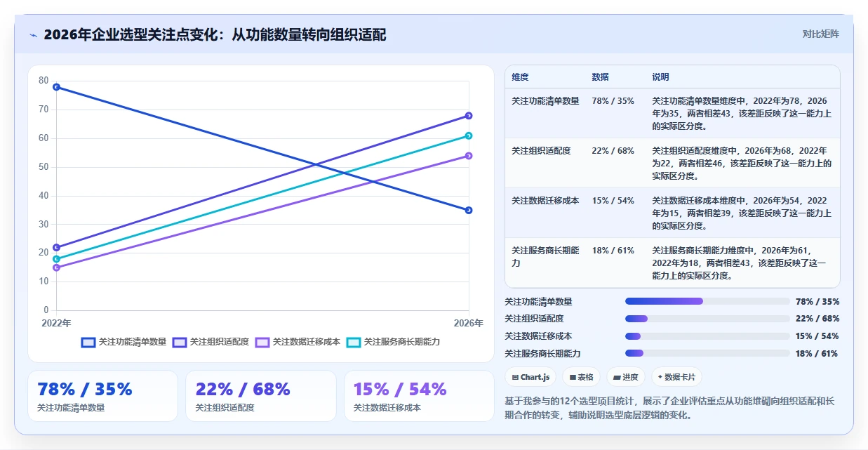This screenshot has width=868, height=450.
Task: Click the 关注数据迁移成本 progress bar
Action: [707, 336]
